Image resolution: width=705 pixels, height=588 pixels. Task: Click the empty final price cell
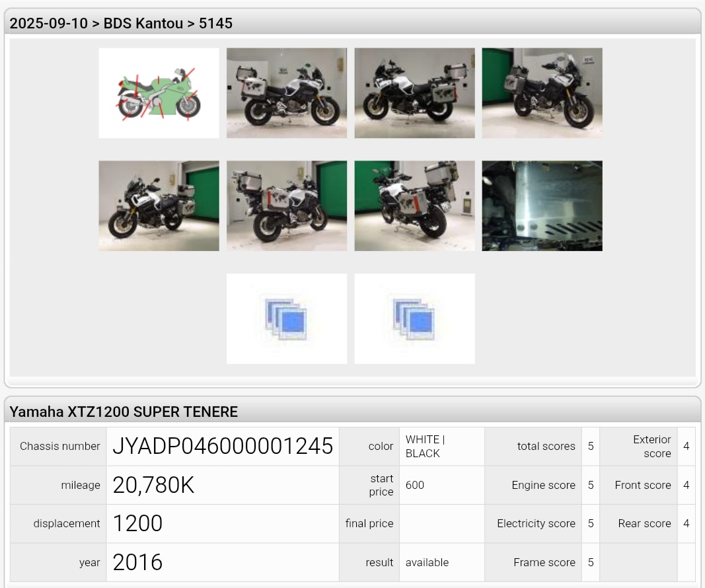pos(441,523)
